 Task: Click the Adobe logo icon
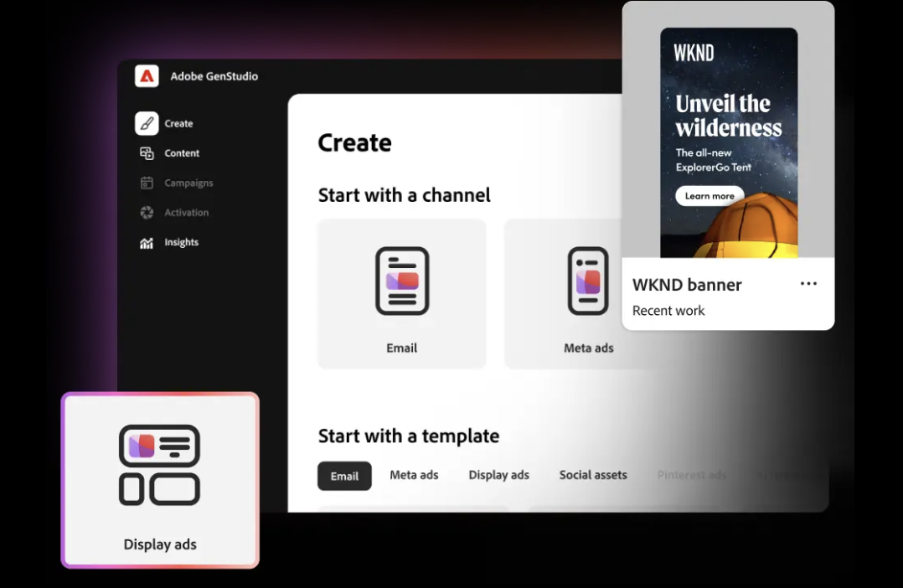pyautogui.click(x=147, y=76)
